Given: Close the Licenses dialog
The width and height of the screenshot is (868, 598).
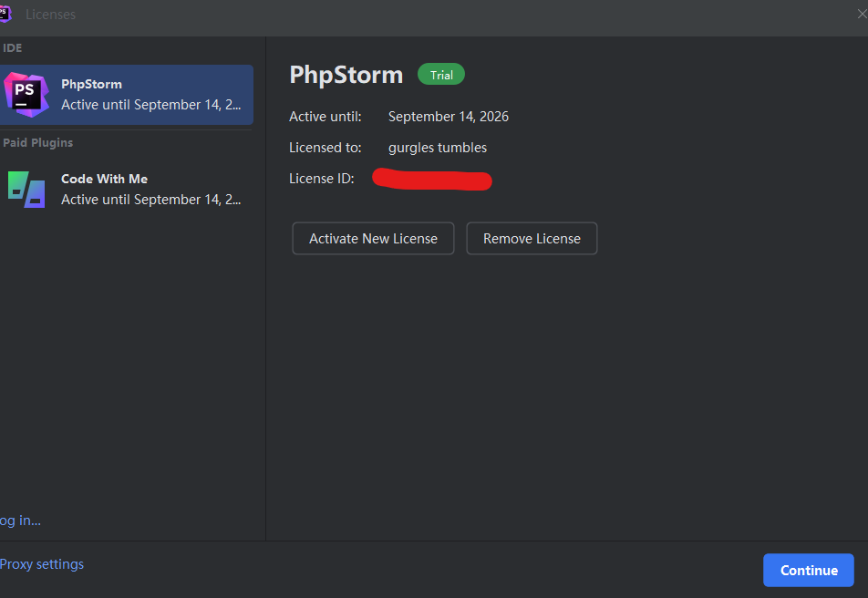Looking at the screenshot, I should 862,14.
